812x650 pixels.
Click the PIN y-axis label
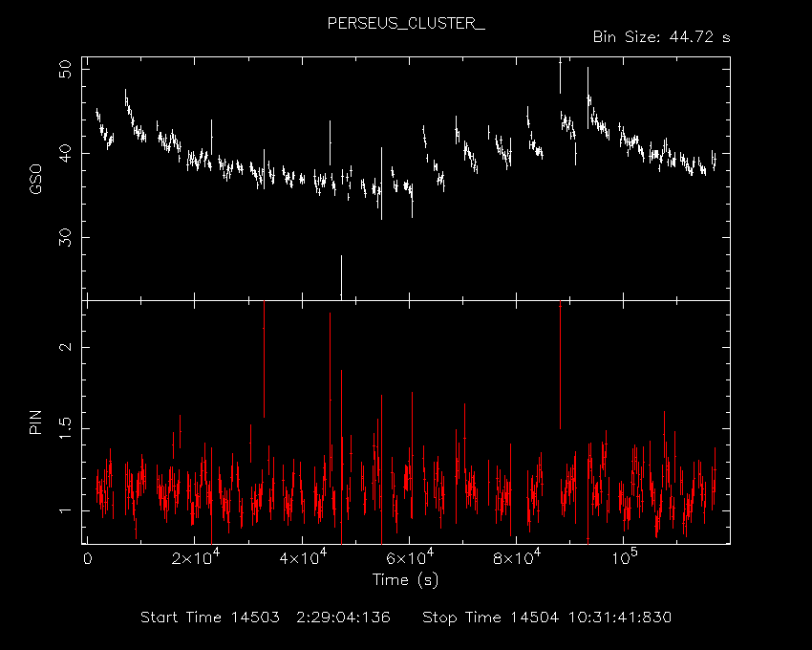point(35,422)
